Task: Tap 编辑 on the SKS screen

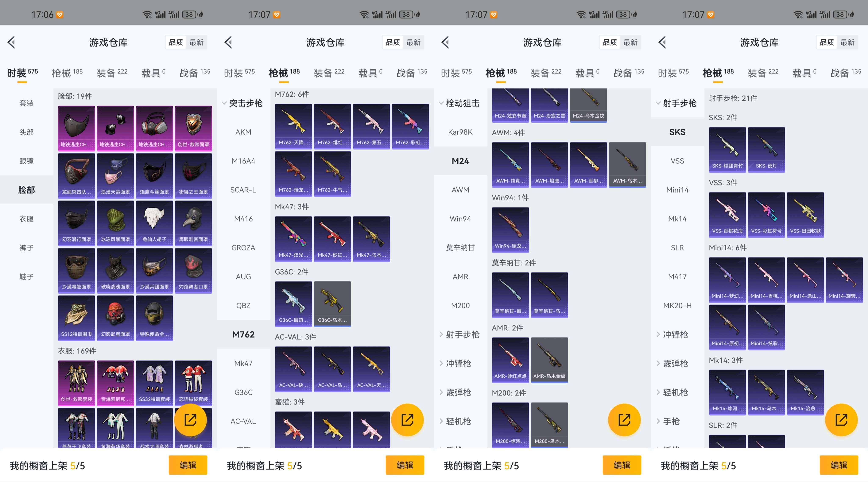Action: (839, 465)
